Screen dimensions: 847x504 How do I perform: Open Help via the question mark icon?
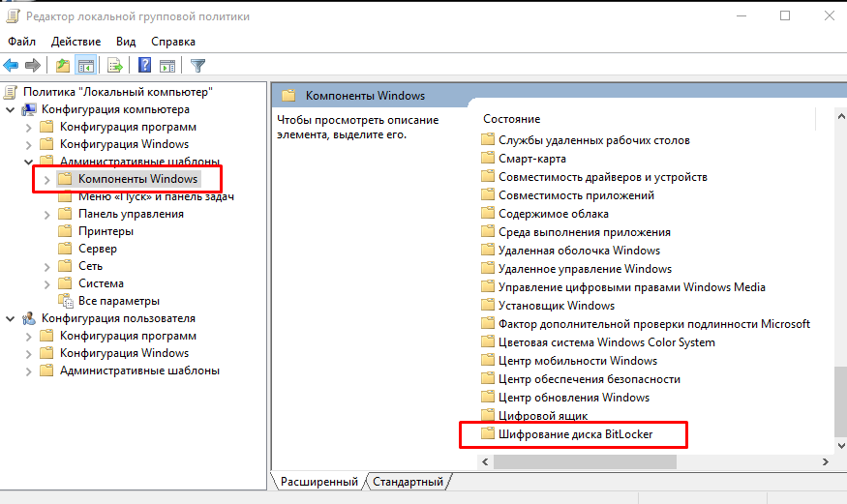click(x=145, y=66)
